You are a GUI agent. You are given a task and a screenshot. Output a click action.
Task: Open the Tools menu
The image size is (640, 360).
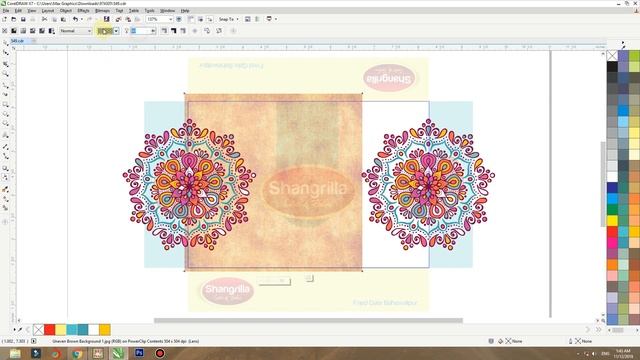[x=149, y=11]
